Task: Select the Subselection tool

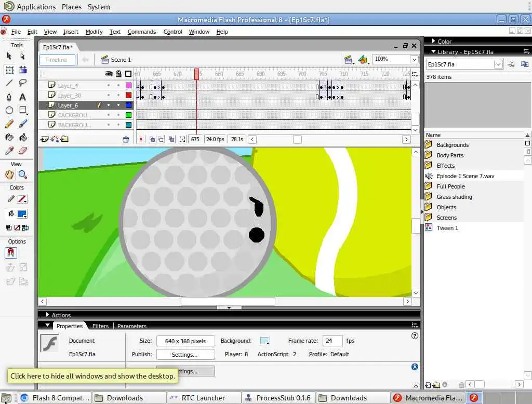Action: click(23, 56)
